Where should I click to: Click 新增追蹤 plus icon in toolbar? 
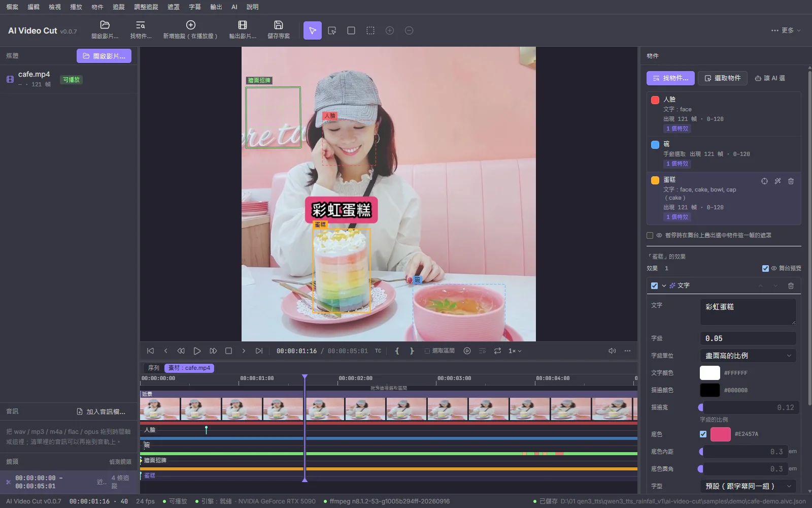tap(191, 25)
